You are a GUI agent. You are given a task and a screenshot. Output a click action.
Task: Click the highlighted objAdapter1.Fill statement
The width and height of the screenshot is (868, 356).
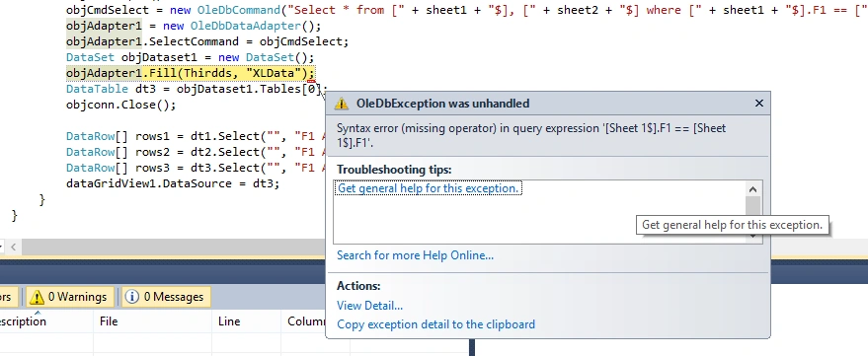pyautogui.click(x=190, y=73)
